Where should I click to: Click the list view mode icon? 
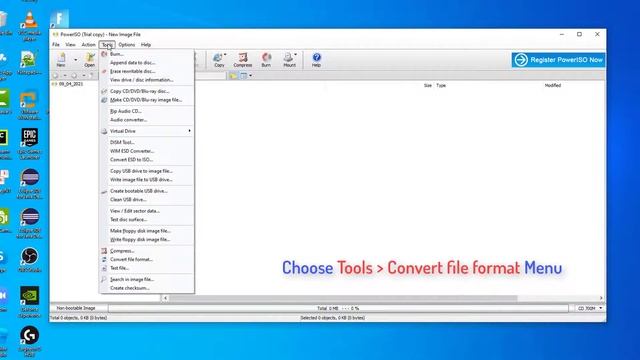[244, 76]
